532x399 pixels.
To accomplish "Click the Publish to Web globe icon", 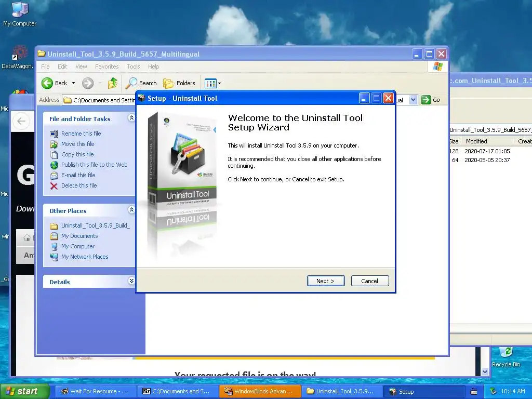I will point(54,165).
